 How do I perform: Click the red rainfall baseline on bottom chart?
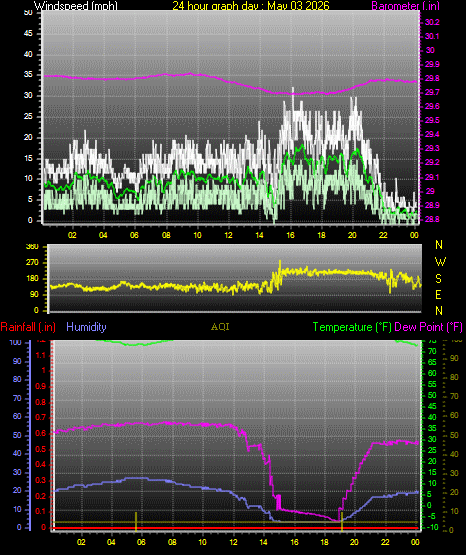[x=236, y=528]
